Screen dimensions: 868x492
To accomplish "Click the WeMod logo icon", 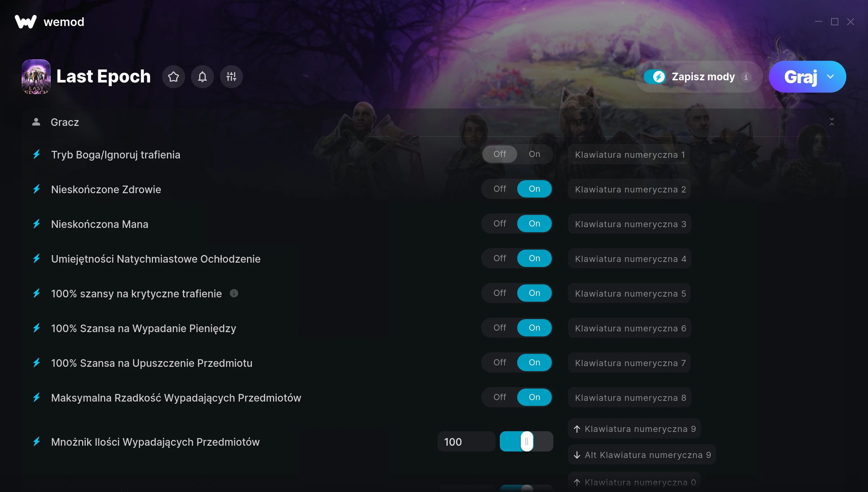I will 26,22.
